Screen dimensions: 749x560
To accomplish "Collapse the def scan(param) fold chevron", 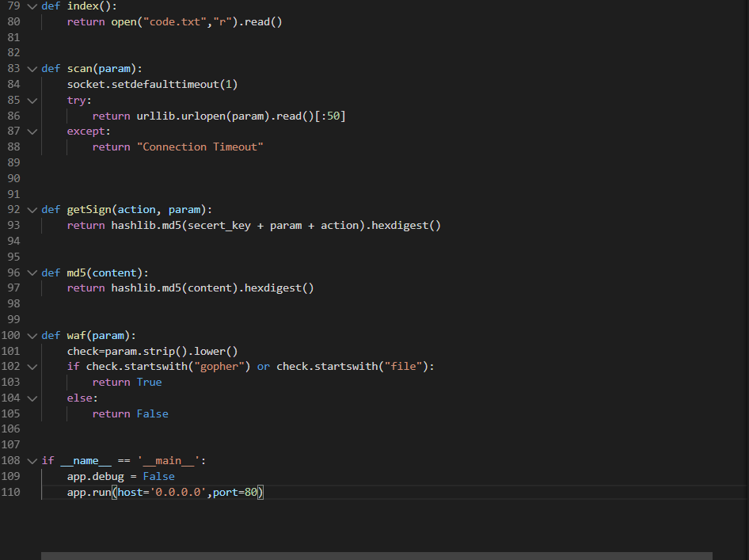I will pyautogui.click(x=32, y=69).
